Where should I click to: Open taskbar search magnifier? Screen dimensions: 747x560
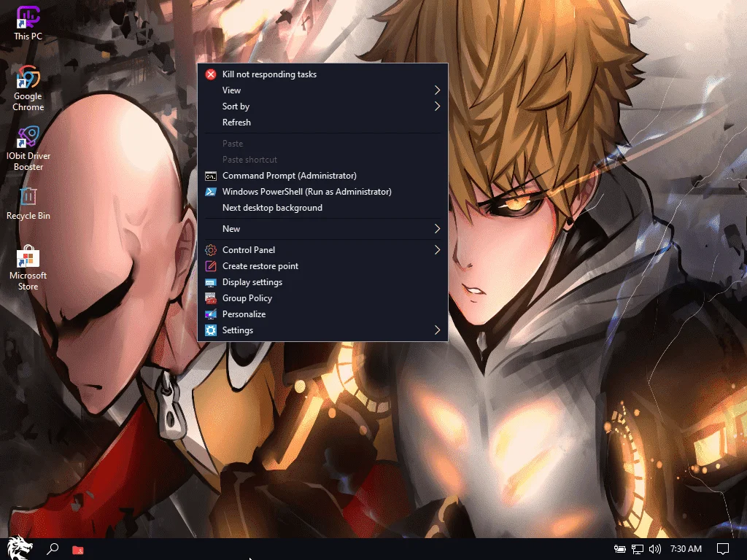pos(53,549)
